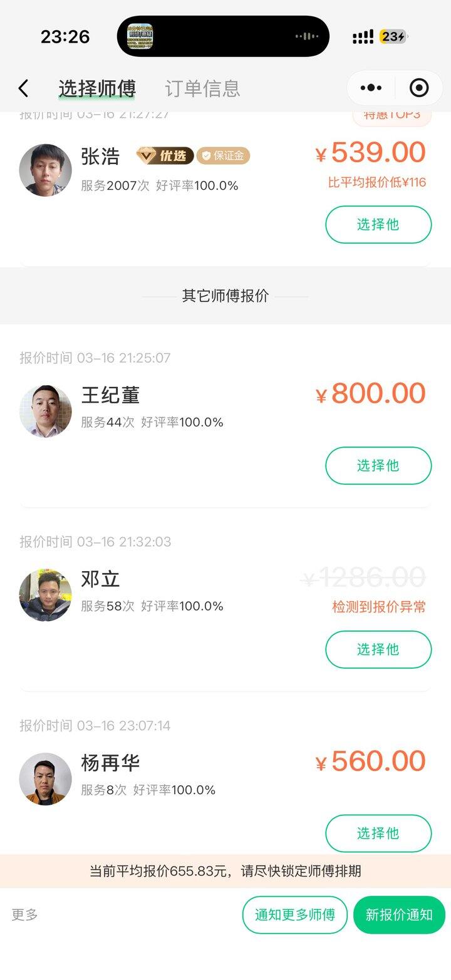Image resolution: width=451 pixels, height=980 pixels.
Task: Tap the 优选 diamond badge
Action: click(165, 156)
